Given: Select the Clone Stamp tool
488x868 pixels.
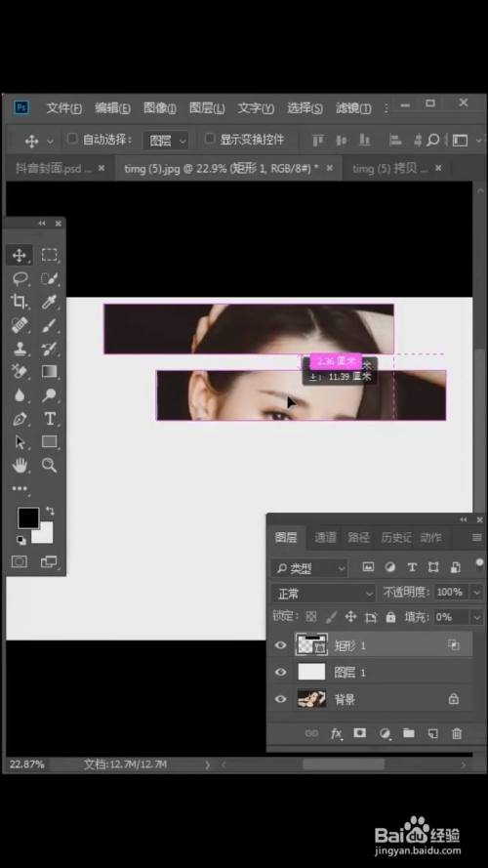Looking at the screenshot, I should tap(20, 349).
